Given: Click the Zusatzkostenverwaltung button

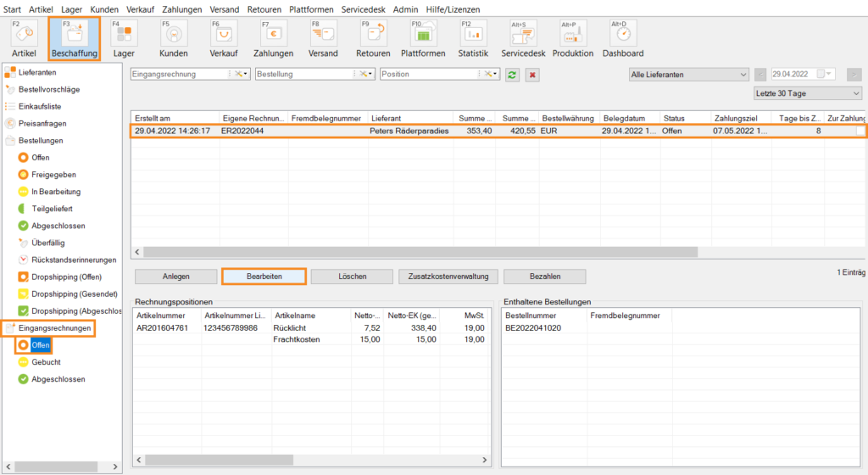Looking at the screenshot, I should pos(447,277).
